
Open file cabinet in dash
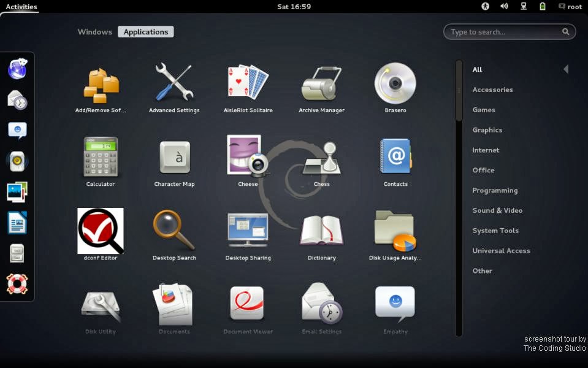(x=17, y=253)
